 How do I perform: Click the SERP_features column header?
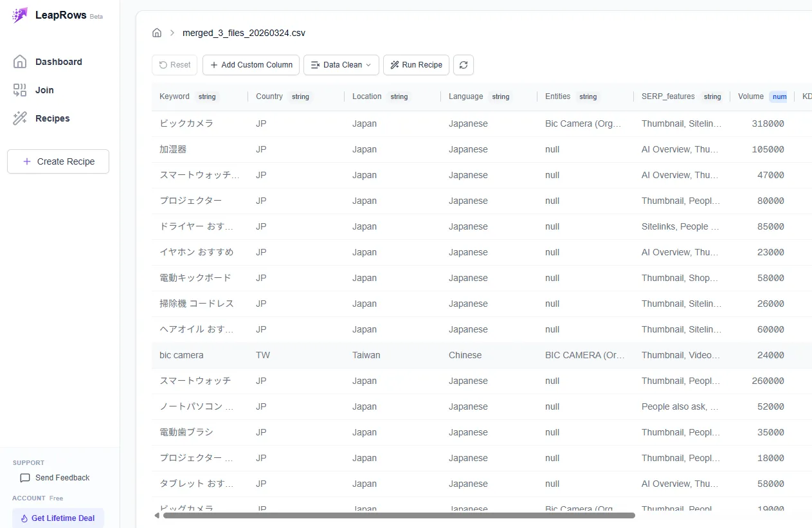click(x=682, y=96)
